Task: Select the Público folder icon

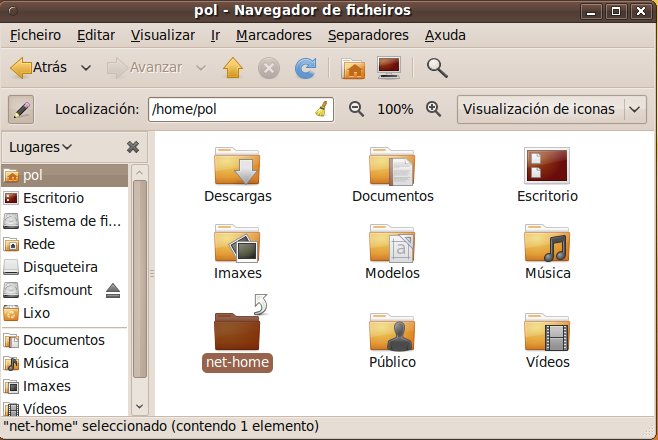Action: tap(392, 332)
